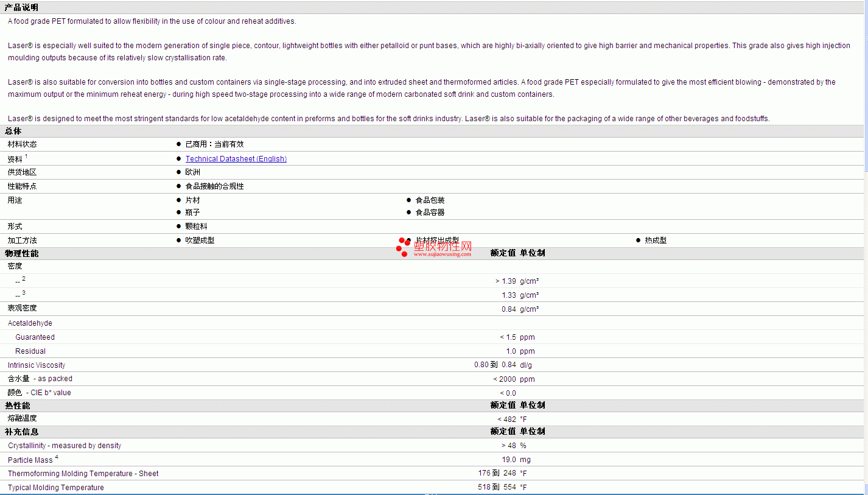Select the 瓶子 use entry
This screenshot has width=868, height=495.
(x=192, y=212)
